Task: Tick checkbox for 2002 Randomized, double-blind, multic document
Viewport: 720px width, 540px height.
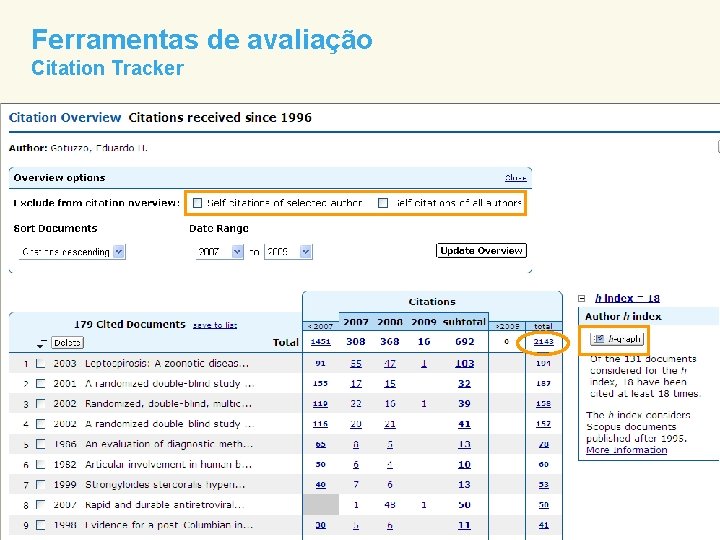Action: point(40,404)
